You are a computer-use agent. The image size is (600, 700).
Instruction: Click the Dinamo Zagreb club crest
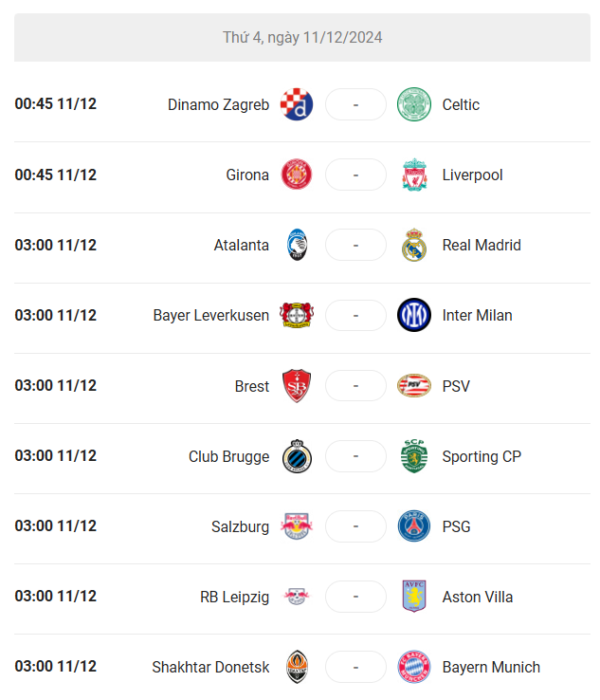[297, 104]
